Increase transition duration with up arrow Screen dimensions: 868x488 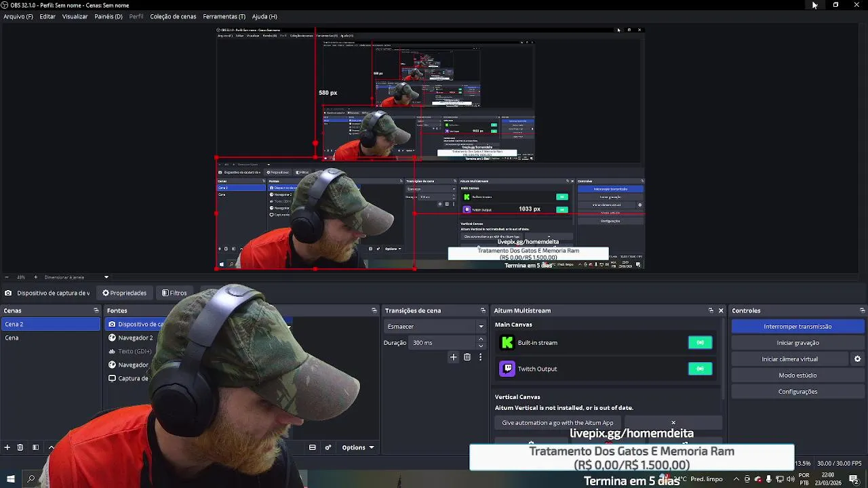(481, 340)
